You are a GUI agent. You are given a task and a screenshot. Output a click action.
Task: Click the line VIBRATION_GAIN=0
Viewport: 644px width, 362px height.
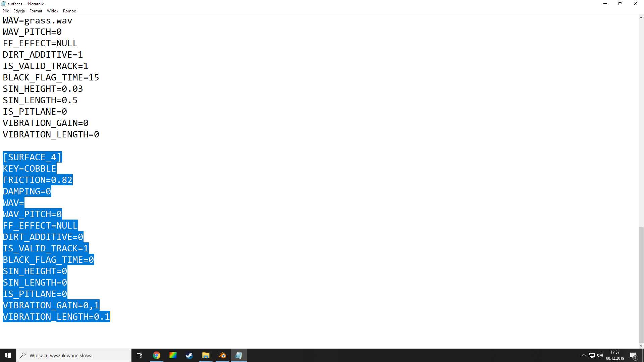click(46, 123)
